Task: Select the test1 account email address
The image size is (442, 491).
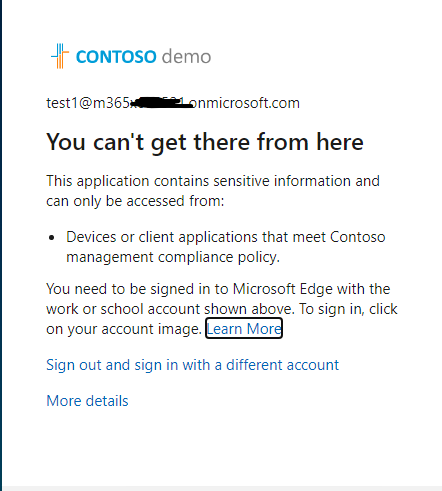Action: [x=173, y=103]
